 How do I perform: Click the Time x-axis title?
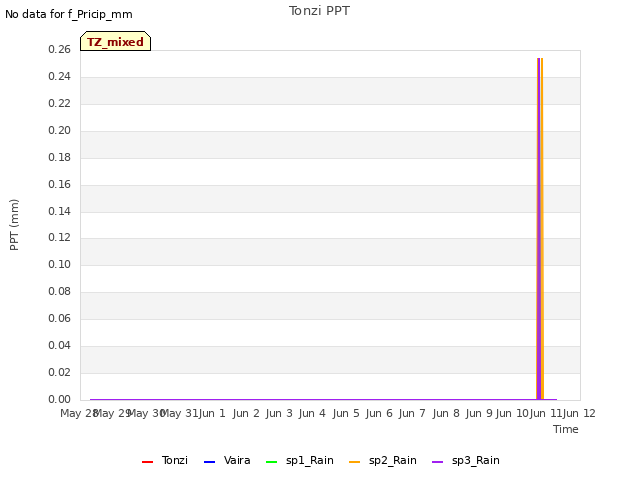pos(566,429)
